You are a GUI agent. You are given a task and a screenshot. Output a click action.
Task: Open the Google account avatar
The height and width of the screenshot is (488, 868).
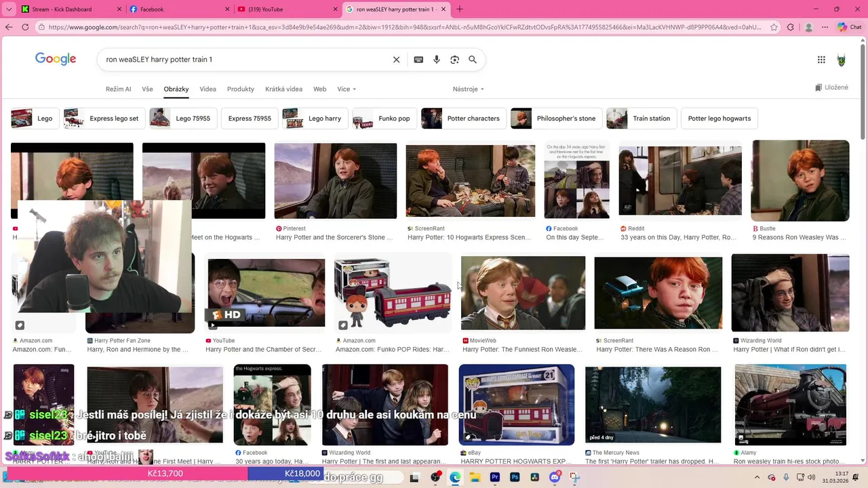point(842,60)
